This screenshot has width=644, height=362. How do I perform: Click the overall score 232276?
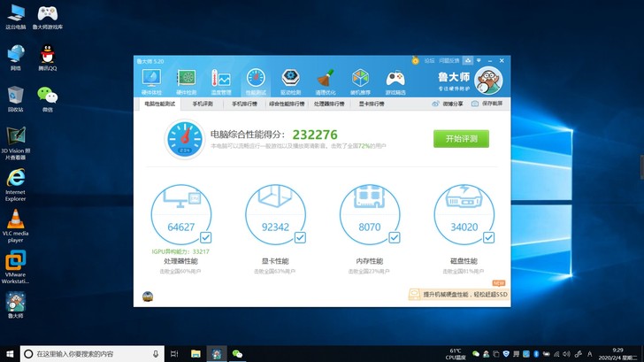(315, 135)
